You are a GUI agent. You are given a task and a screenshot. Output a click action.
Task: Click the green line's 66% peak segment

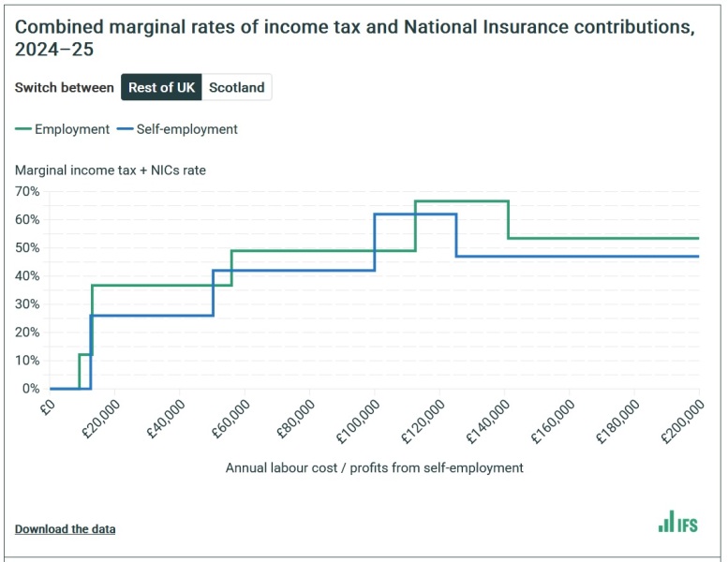tap(461, 201)
